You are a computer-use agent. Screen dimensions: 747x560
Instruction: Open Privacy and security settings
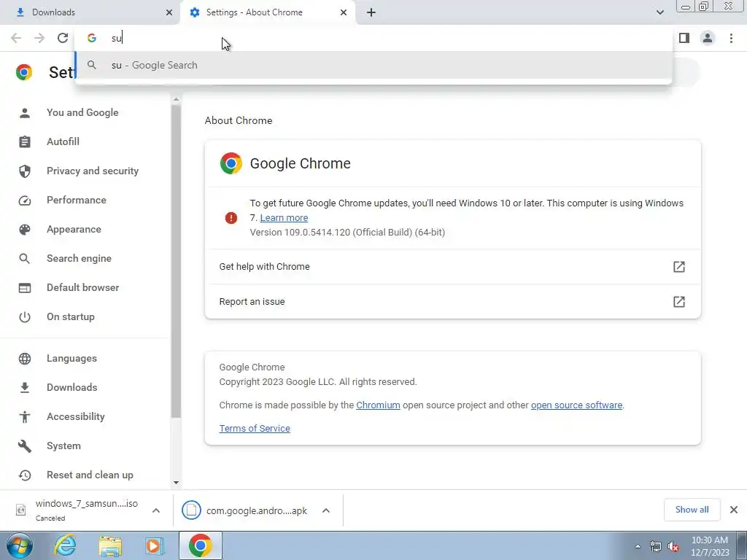click(93, 171)
